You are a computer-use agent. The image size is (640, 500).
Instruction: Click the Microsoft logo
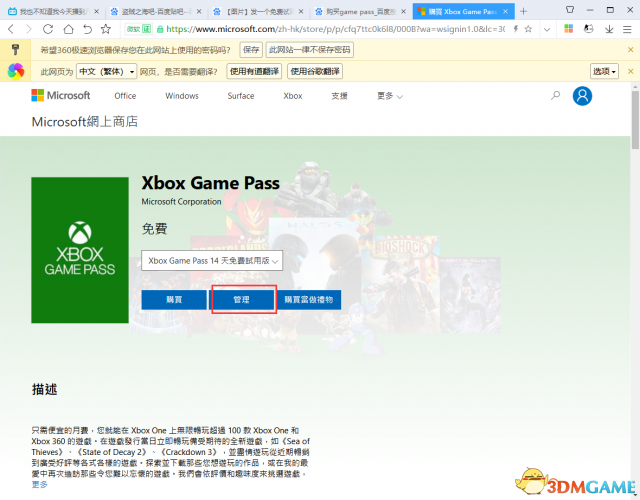coord(61,96)
